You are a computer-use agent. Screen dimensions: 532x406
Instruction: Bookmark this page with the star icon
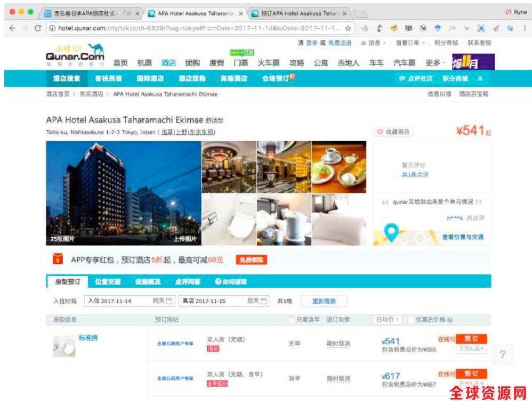point(348,28)
